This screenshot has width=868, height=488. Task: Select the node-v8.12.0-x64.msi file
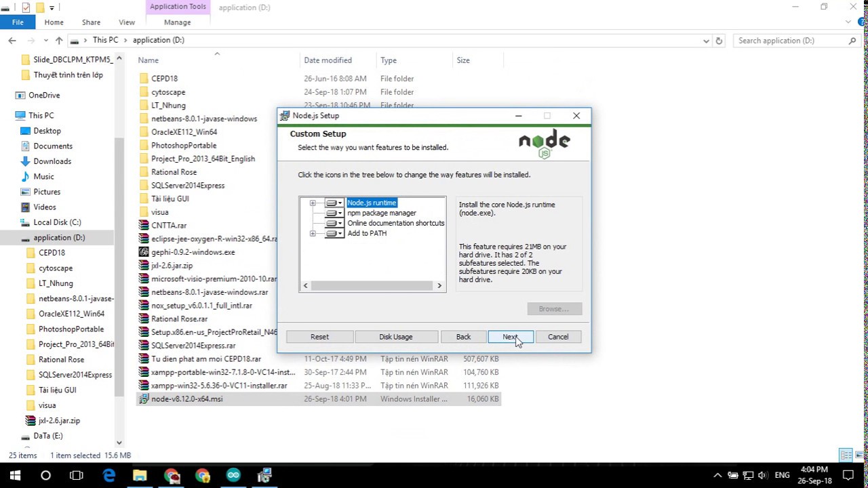point(319,399)
